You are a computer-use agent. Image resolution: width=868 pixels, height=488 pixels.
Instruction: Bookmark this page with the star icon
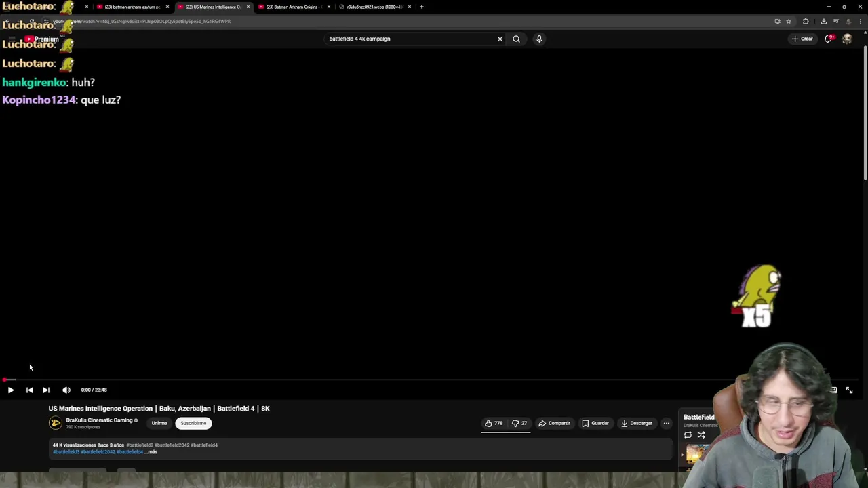click(789, 21)
